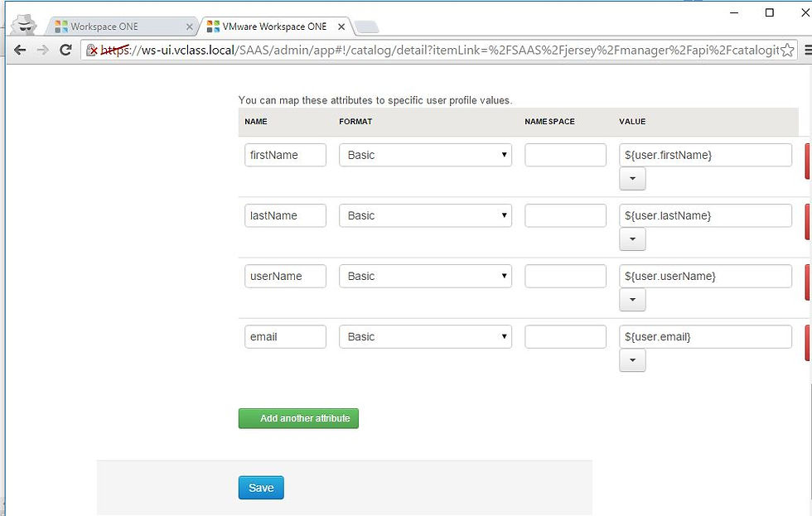Click the address bar URL
Viewport: 812px width, 516px height.
click(439, 50)
